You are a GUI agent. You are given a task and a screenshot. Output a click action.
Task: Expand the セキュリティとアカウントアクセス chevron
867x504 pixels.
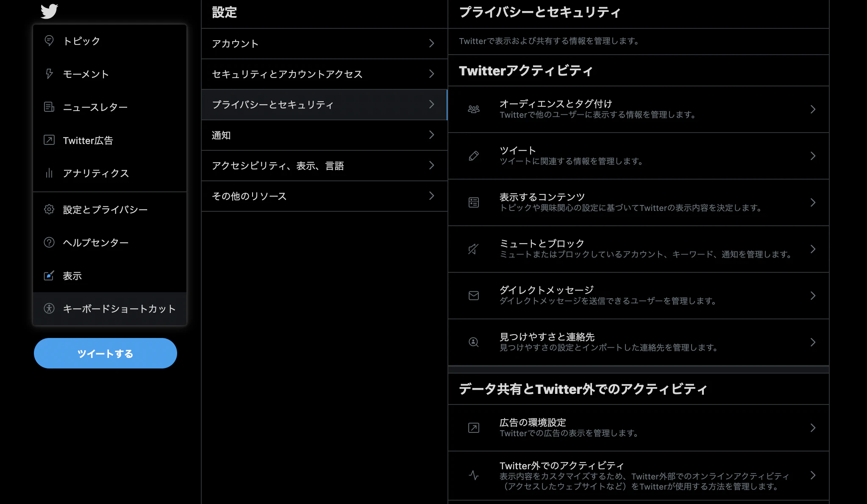coord(431,74)
